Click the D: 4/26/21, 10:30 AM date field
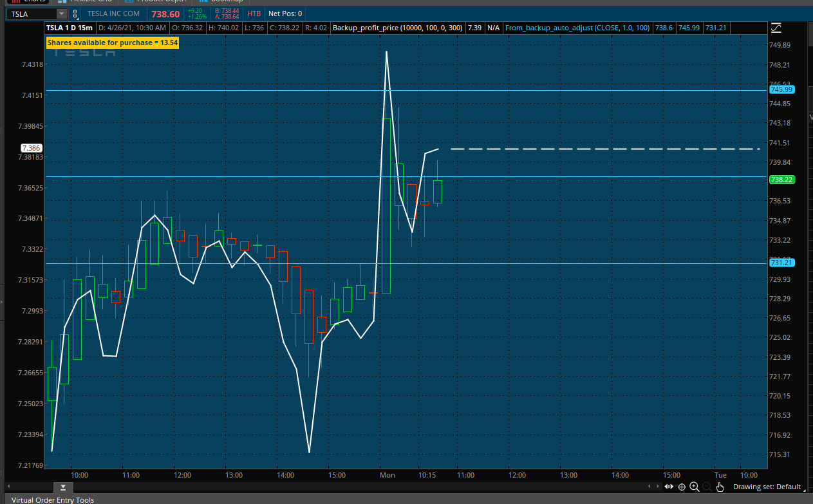Image resolution: width=813 pixels, height=504 pixels. click(x=132, y=28)
